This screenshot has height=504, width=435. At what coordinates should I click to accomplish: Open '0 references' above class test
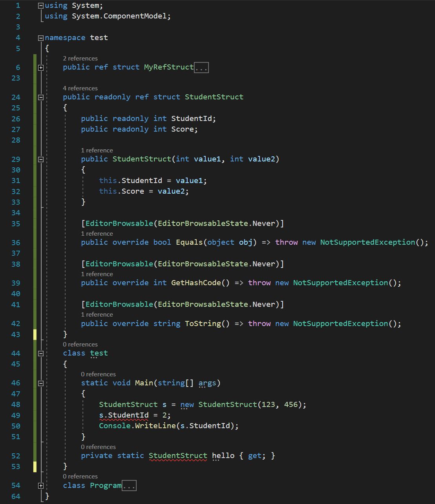pos(80,344)
